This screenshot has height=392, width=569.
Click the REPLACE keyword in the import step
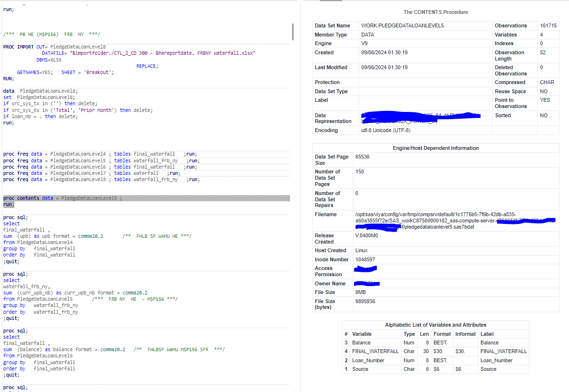click(146, 66)
